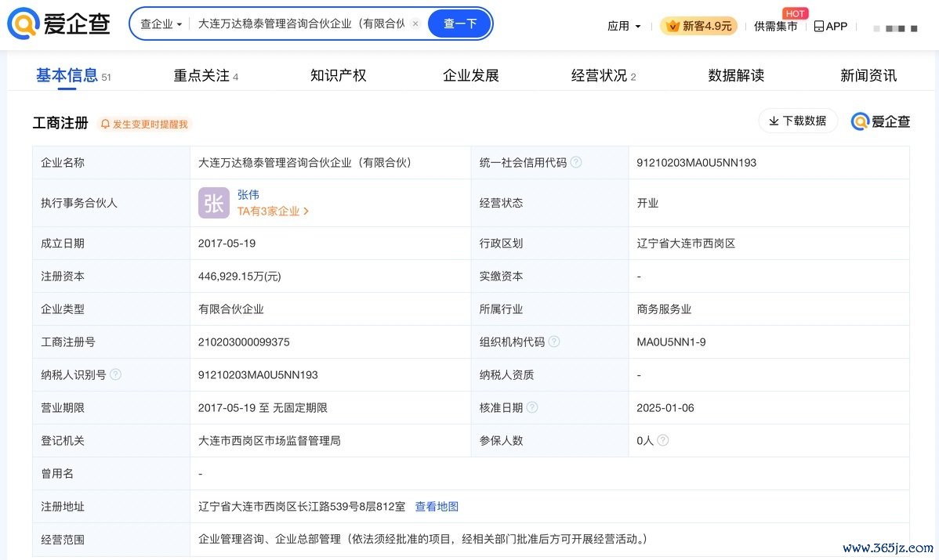Switch to the 新闻资讯 tab
The height and width of the screenshot is (560, 939).
[868, 75]
